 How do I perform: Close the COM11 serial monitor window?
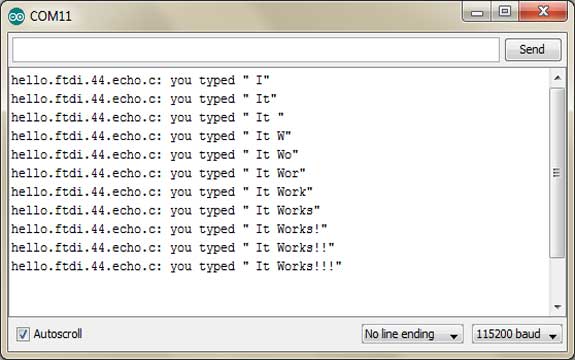point(543,12)
